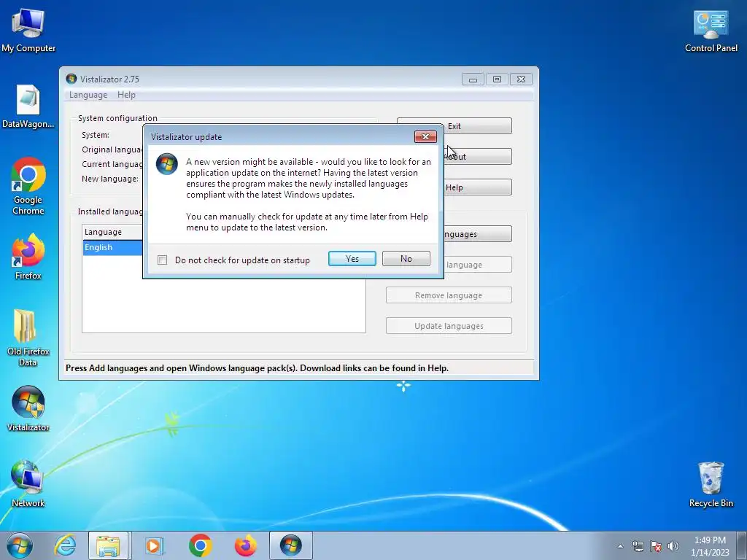Open the Network desktop icon
747x560 pixels.
[28, 483]
